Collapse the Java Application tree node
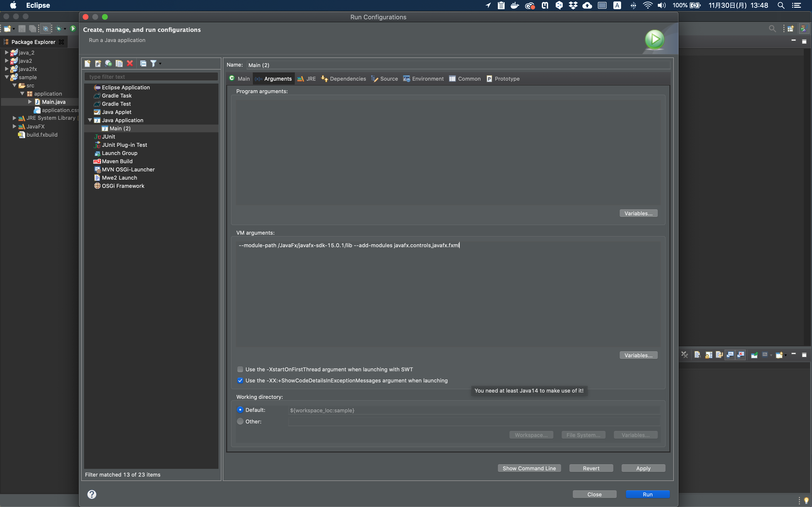812x507 pixels. [90, 120]
